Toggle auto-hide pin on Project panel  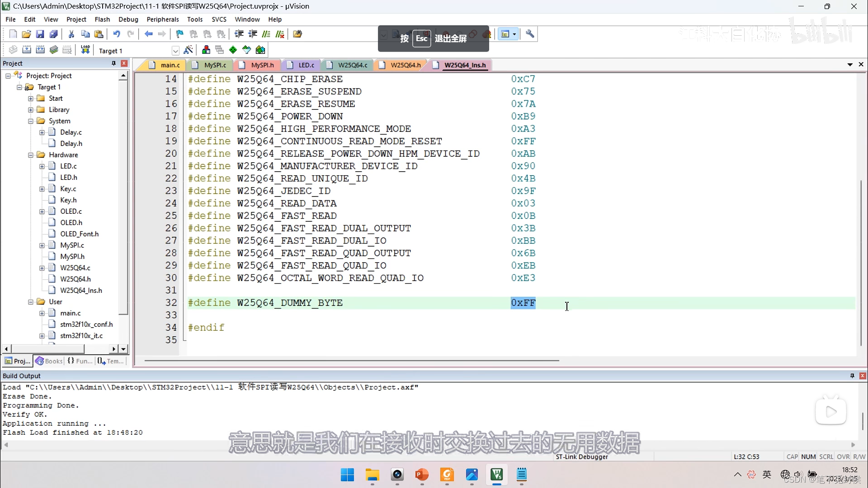[x=114, y=63]
